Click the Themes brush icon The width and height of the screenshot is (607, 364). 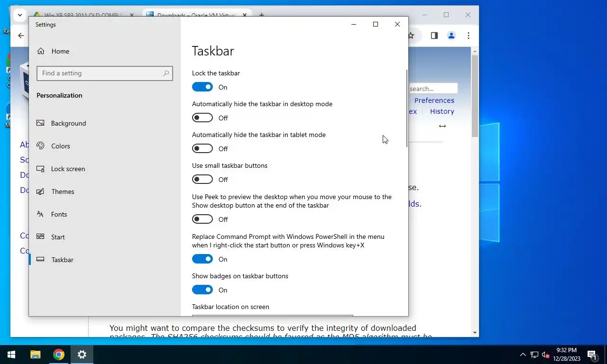pyautogui.click(x=41, y=191)
